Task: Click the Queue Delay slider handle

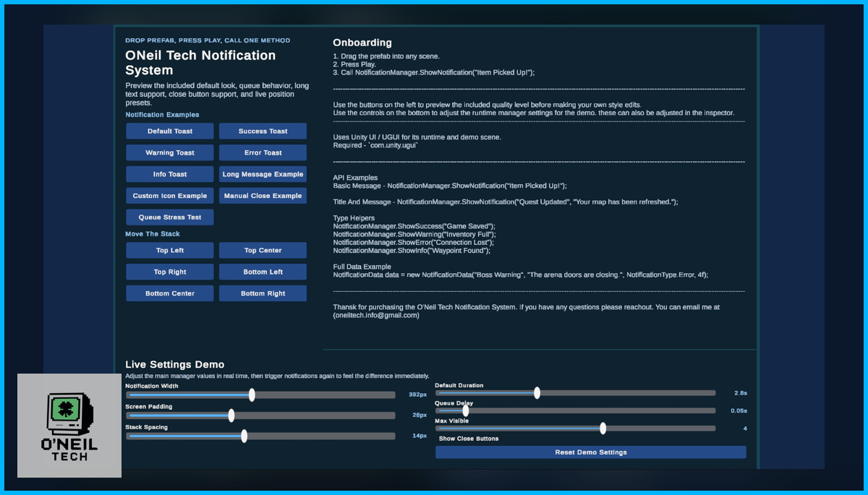Action: (466, 410)
